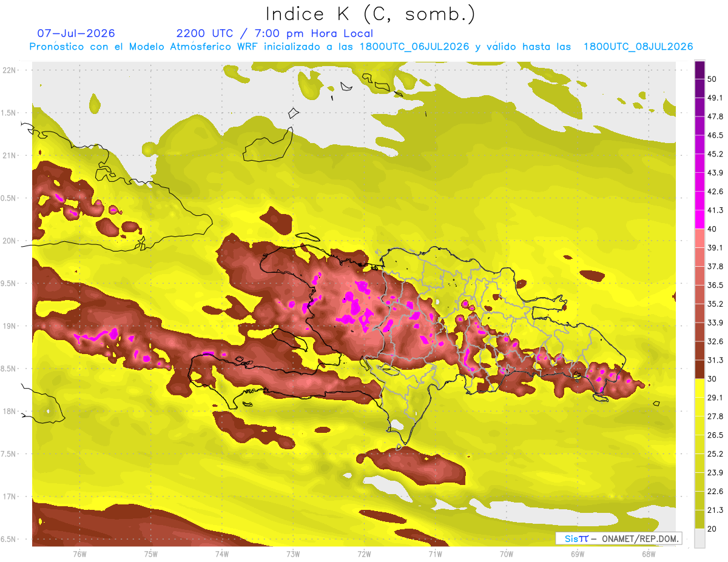Image resolution: width=728 pixels, height=562 pixels.
Task: Click the '71W' longitude label
Action: 435,554
